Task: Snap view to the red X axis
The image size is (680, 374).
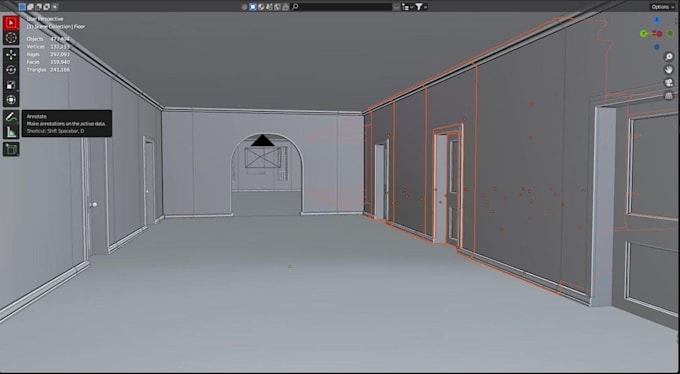Action: [x=659, y=33]
